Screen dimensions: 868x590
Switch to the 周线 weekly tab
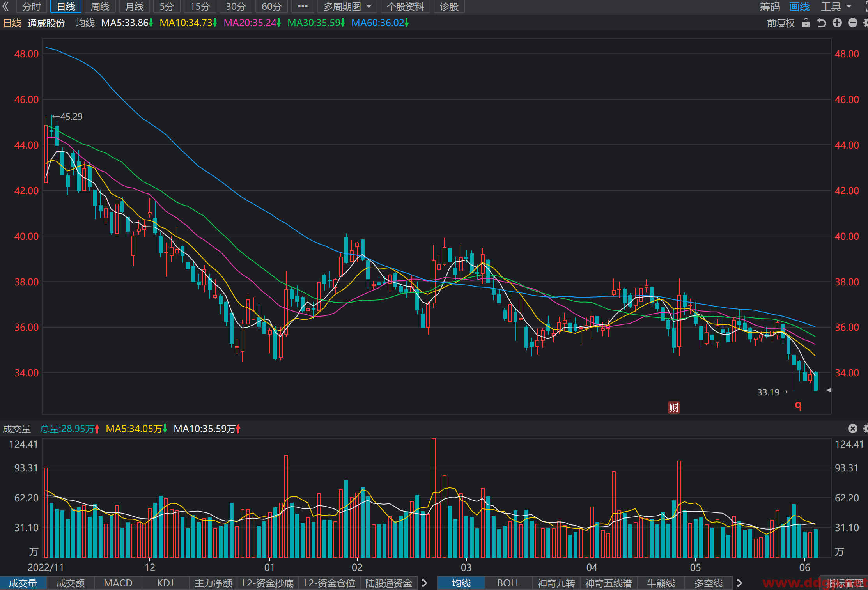(x=100, y=6)
